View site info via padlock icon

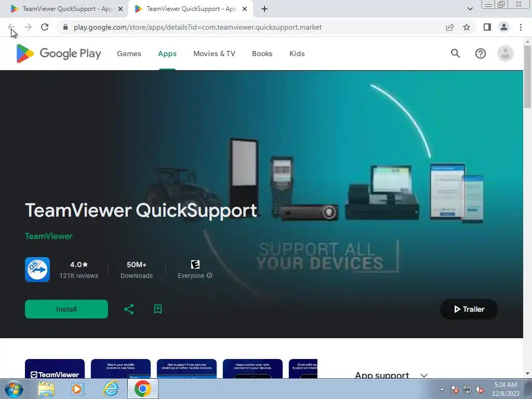[x=65, y=27]
